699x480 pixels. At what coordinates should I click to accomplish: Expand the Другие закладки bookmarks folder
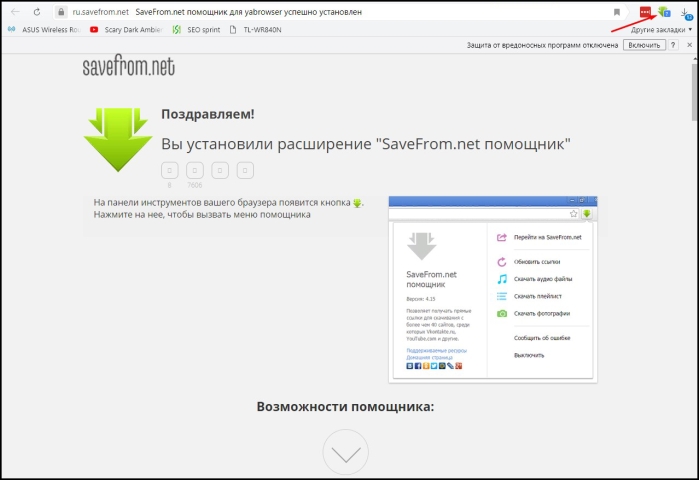pyautogui.click(x=661, y=30)
